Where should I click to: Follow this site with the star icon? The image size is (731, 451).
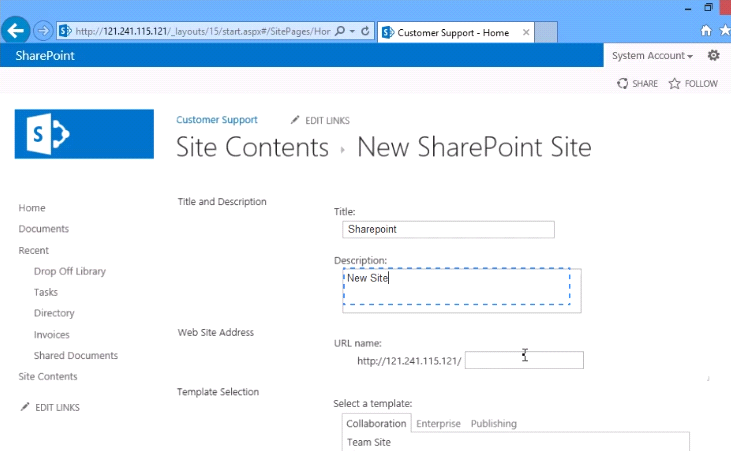693,83
